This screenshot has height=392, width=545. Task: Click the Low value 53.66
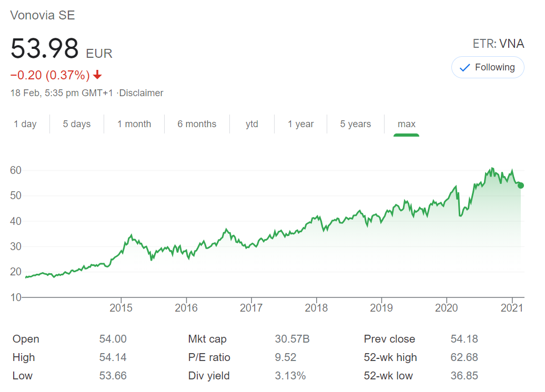[x=113, y=376]
